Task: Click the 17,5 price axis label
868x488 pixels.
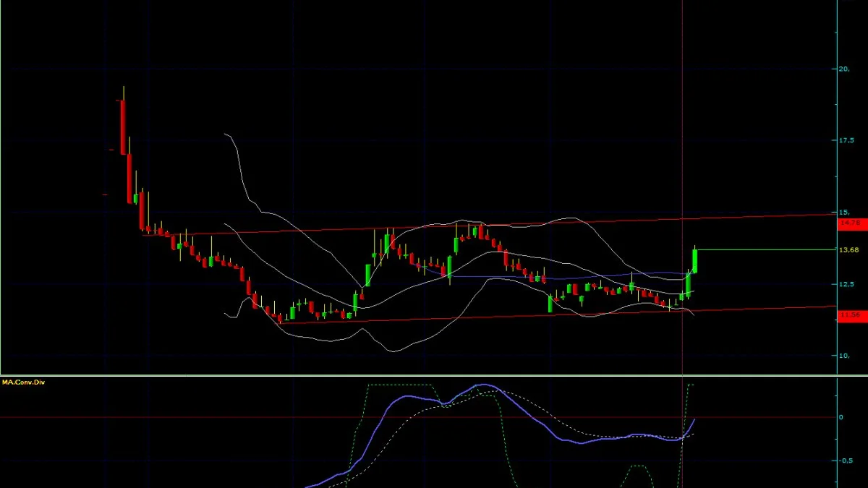Action: pos(846,140)
